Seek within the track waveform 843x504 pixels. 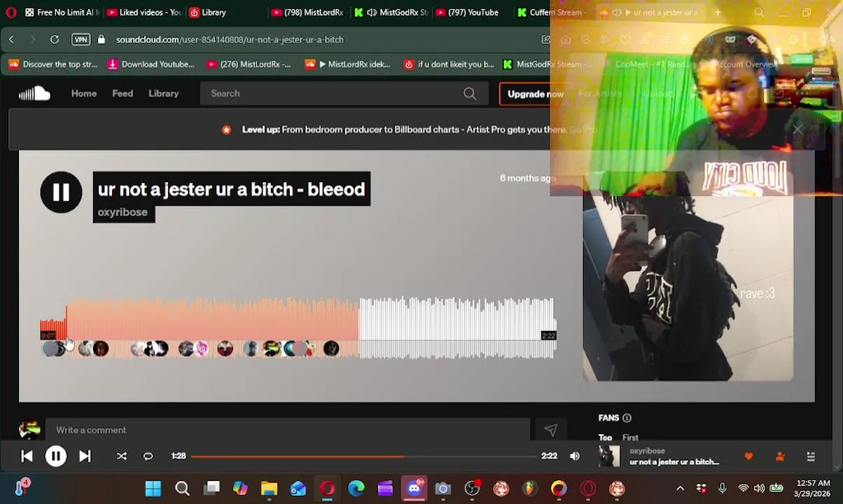(x=298, y=328)
